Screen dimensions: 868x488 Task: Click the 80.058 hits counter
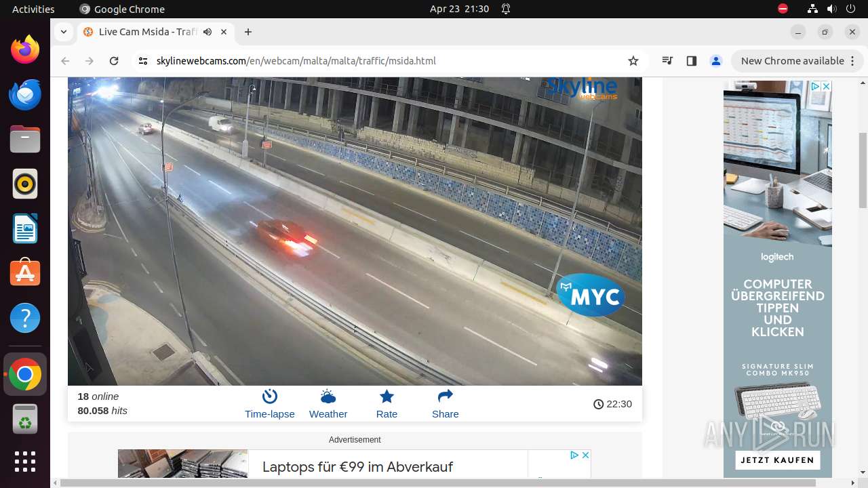tap(102, 411)
